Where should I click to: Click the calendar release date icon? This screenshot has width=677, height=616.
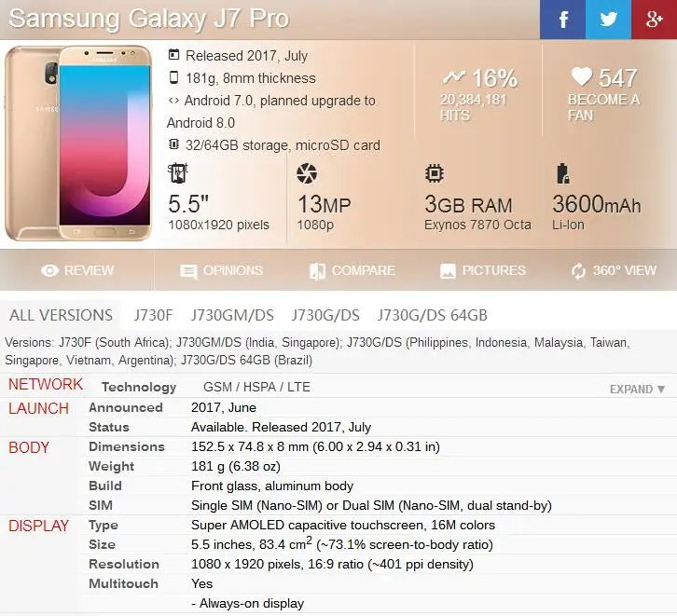click(x=173, y=55)
